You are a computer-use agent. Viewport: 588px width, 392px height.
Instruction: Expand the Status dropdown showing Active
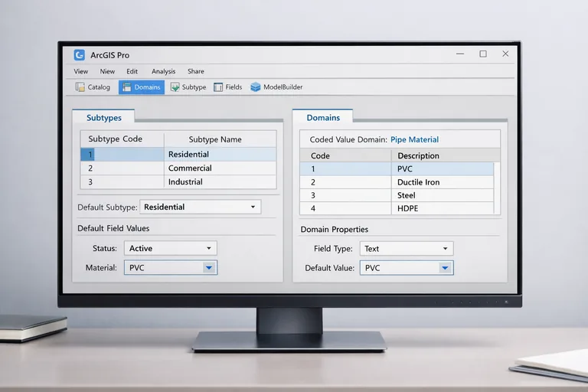[x=208, y=248]
